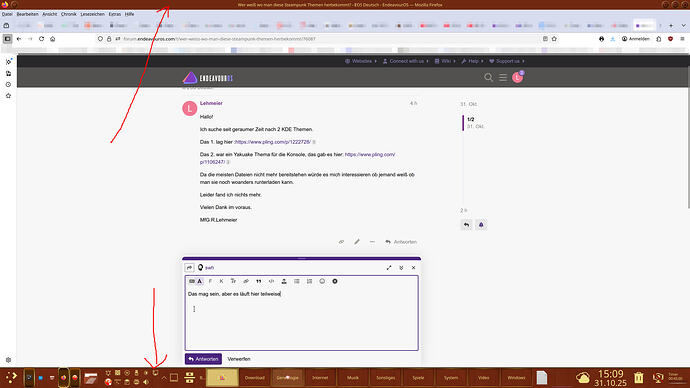
Task: Open the volume speaker tray icon
Action: coord(146,382)
